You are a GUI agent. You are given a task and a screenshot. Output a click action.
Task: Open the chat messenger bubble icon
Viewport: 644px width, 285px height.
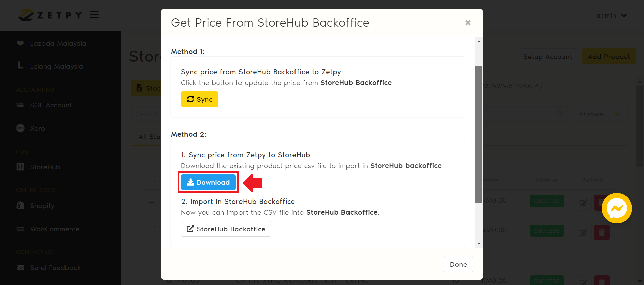pos(616,208)
